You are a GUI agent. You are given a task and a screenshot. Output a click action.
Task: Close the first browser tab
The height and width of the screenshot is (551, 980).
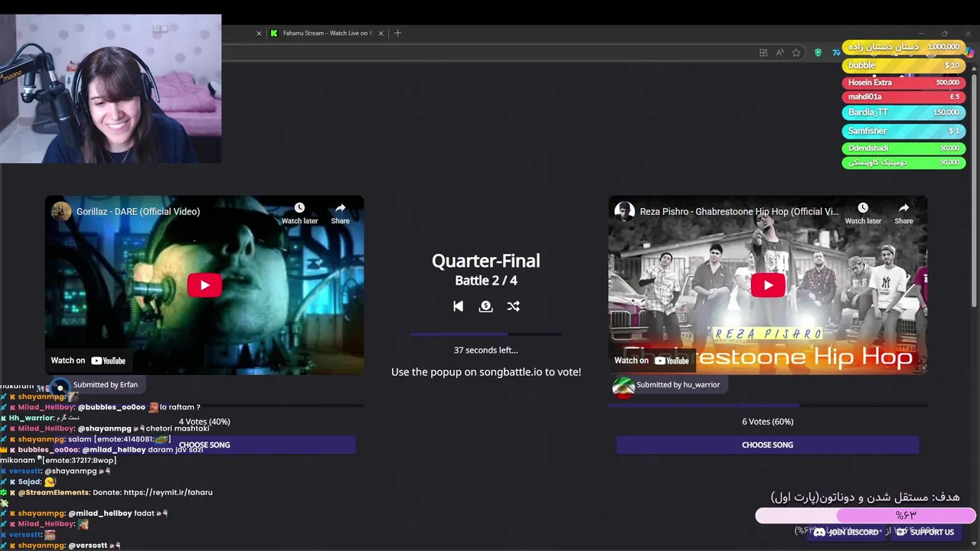tap(259, 33)
